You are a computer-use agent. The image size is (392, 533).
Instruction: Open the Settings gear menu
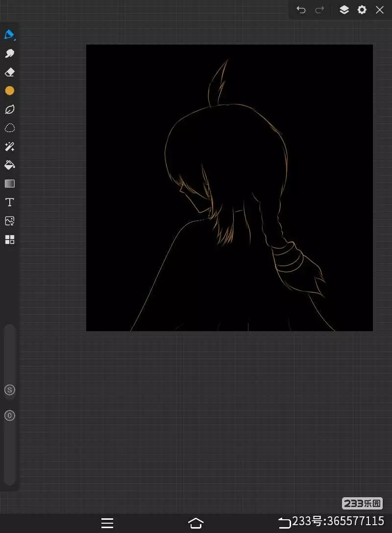(x=362, y=10)
